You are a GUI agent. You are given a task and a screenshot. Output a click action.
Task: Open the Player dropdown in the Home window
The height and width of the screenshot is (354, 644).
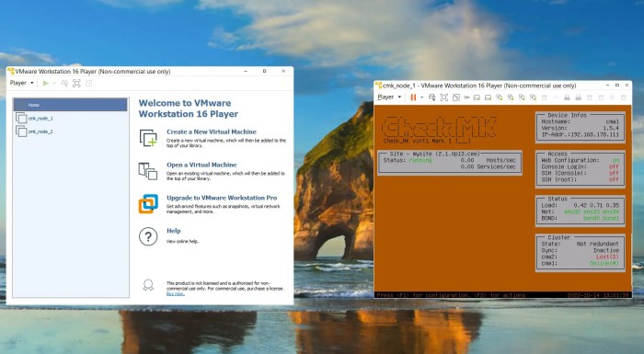point(22,83)
